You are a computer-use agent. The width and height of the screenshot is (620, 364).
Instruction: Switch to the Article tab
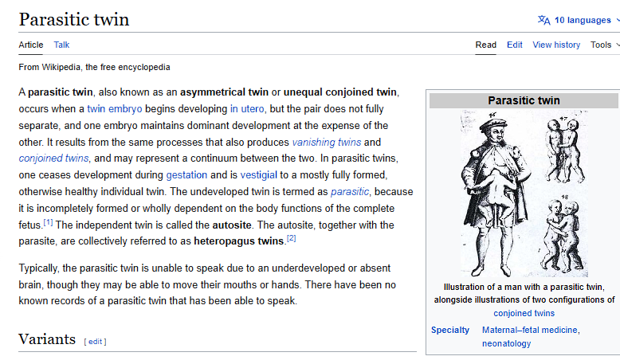coord(31,45)
